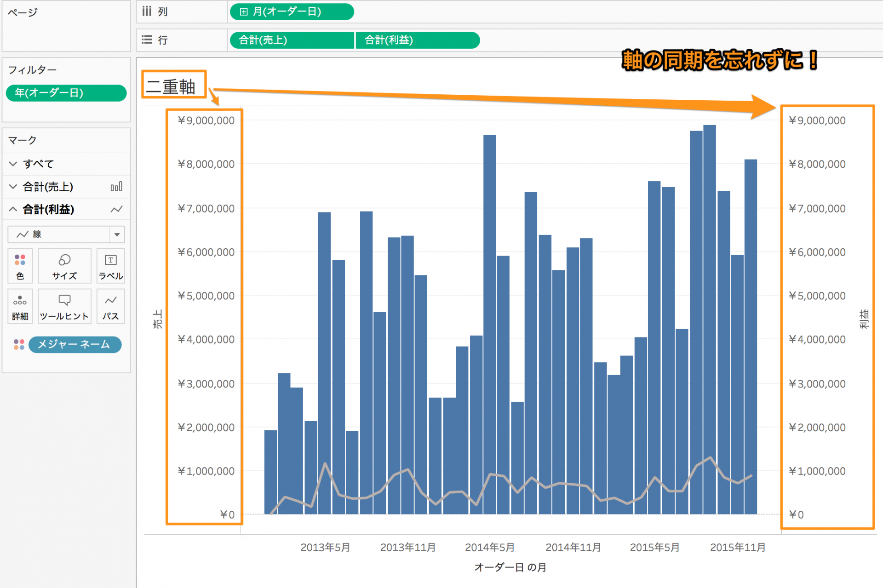
Task: Click right axis label ¥8,000,000
Action: (817, 164)
